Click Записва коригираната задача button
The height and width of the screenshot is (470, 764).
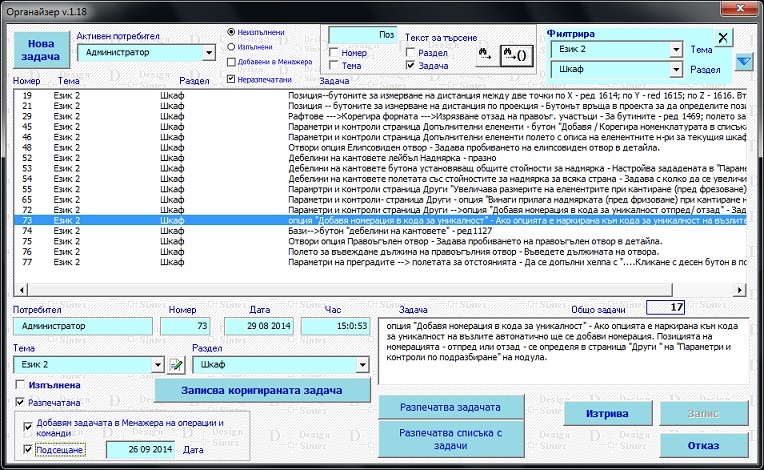261,389
